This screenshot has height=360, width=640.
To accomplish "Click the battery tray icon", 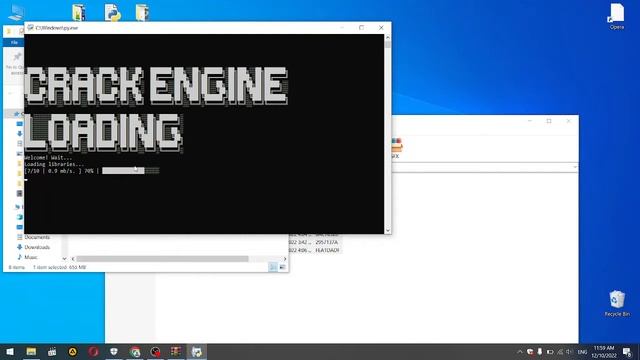I will click(x=550, y=352).
